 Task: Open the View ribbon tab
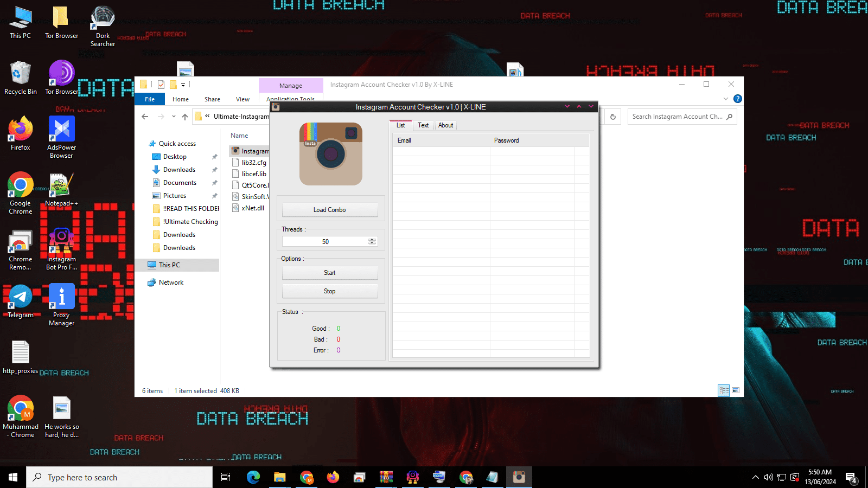242,99
